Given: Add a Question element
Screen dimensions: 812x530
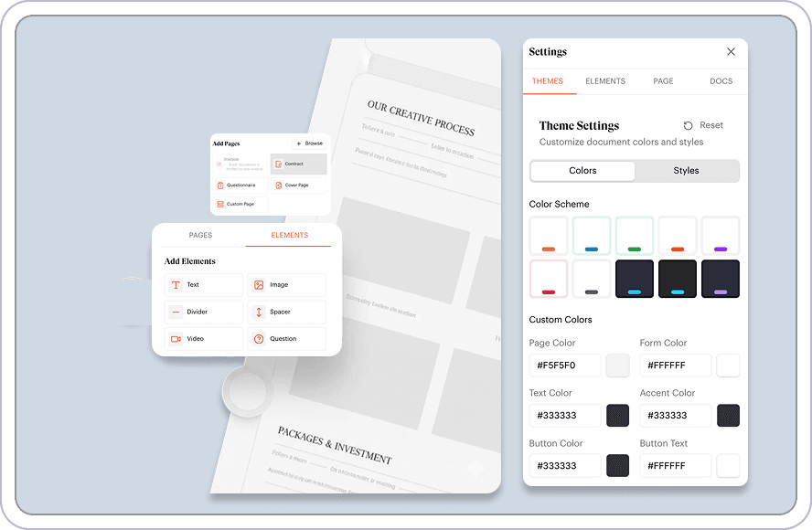Looking at the screenshot, I should point(286,338).
